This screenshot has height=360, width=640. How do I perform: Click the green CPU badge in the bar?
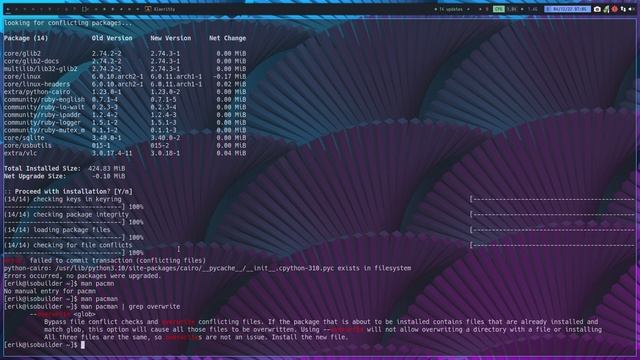pos(498,9)
